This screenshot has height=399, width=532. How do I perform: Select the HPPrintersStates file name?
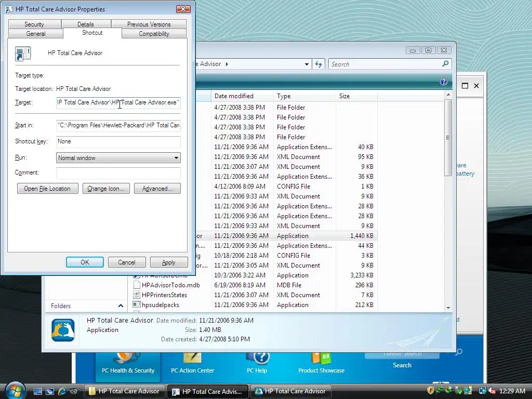coord(164,295)
